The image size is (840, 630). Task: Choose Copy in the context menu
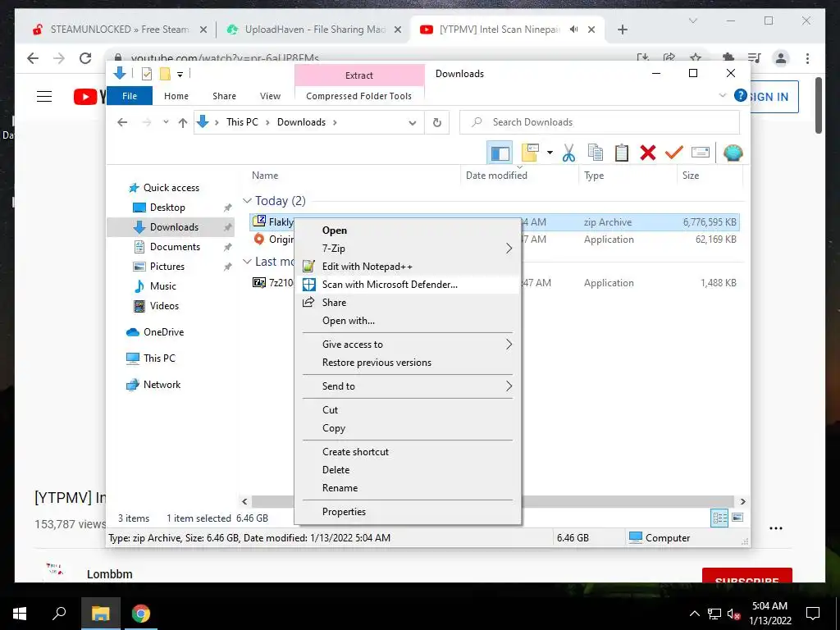click(407, 428)
